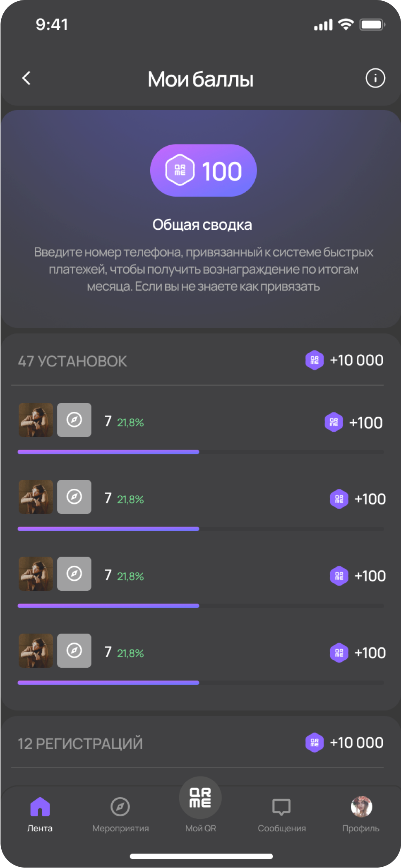This screenshot has width=401, height=868.
Task: Tap QR coin icon beside 12 РЕГИСТРАЦИЙ total
Action: pyautogui.click(x=315, y=743)
